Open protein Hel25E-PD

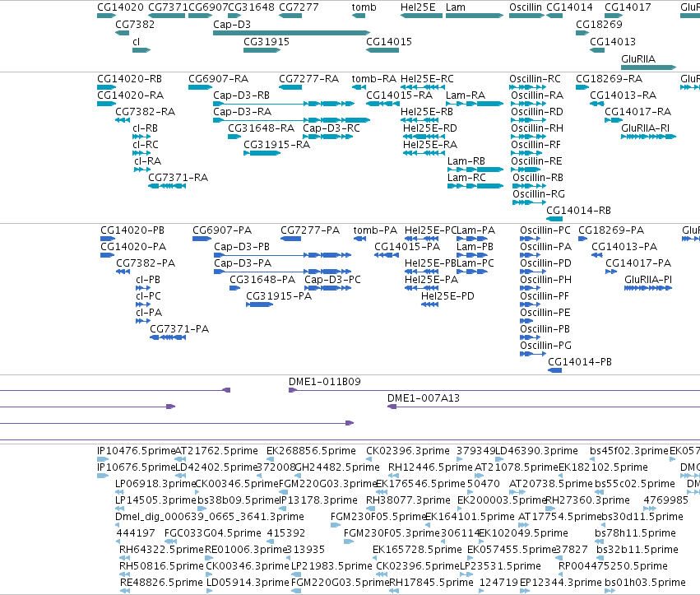[430, 304]
